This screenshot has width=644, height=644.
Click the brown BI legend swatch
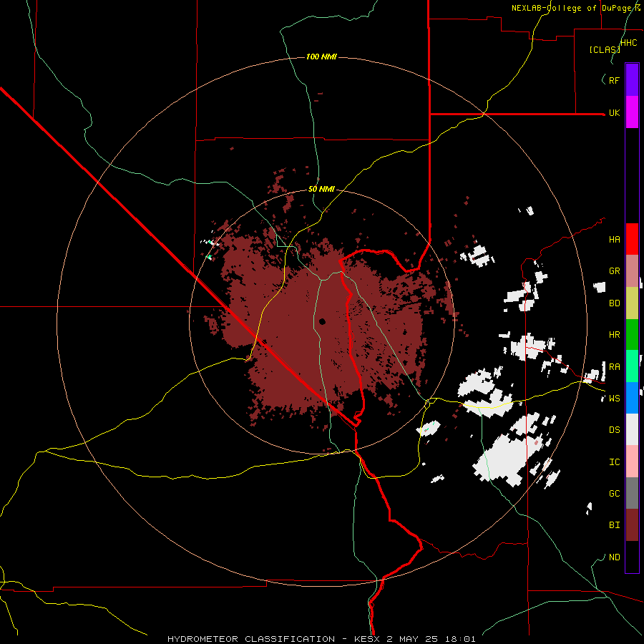(x=632, y=525)
